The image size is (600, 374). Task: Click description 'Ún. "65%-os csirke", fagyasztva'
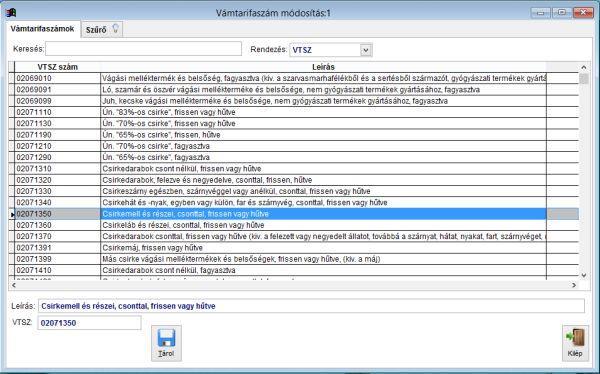[156, 157]
